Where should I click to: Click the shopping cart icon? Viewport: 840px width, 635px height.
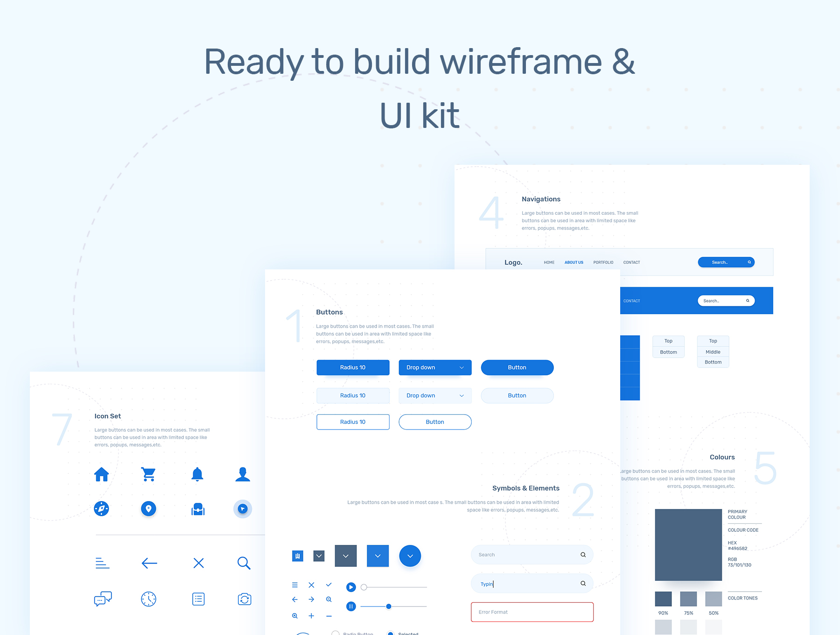click(x=148, y=474)
